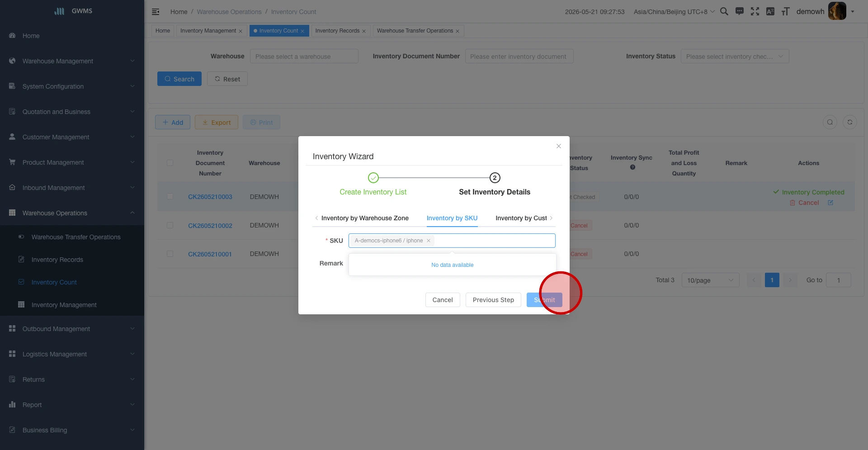Click the Inventory Sync help icon
This screenshot has height=450, width=868.
click(632, 167)
